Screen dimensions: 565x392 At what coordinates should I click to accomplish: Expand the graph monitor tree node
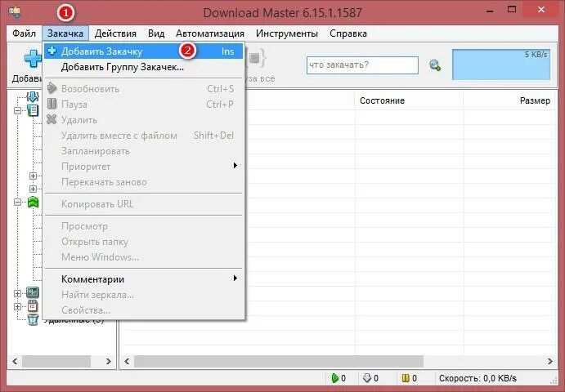point(18,293)
